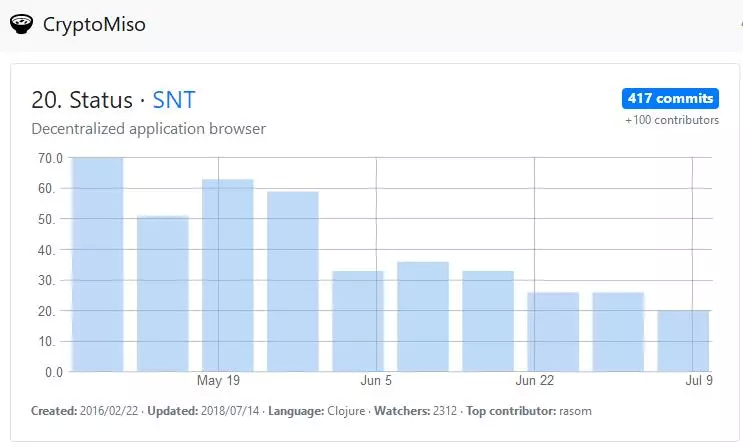
Task: Click the last bar at Jul 9
Action: pyautogui.click(x=683, y=341)
